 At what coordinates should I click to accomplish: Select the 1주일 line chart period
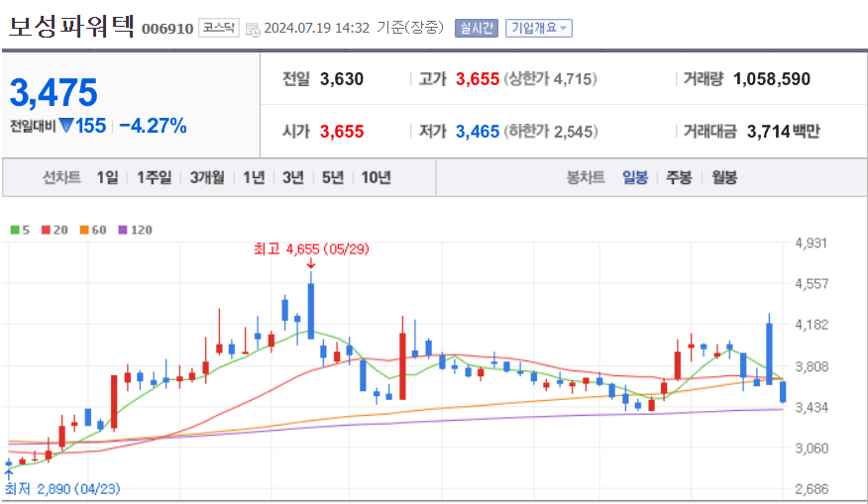(154, 177)
